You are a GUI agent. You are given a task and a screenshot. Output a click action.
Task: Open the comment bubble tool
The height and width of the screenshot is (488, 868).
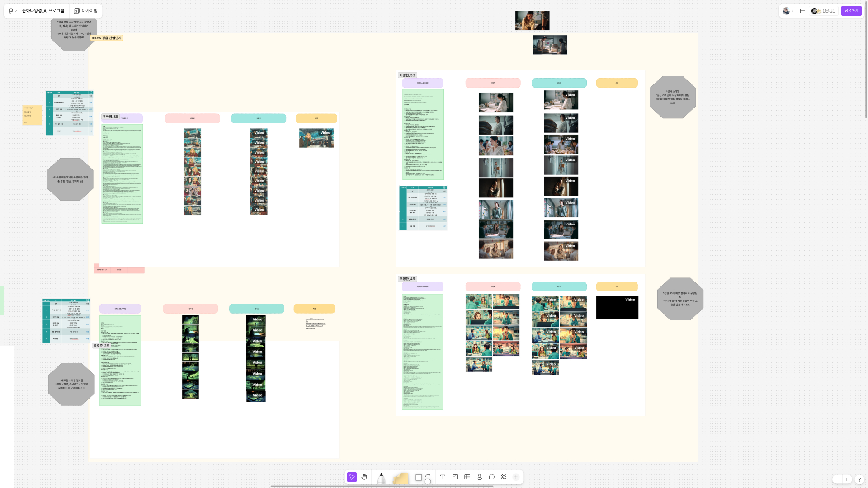coord(491,477)
